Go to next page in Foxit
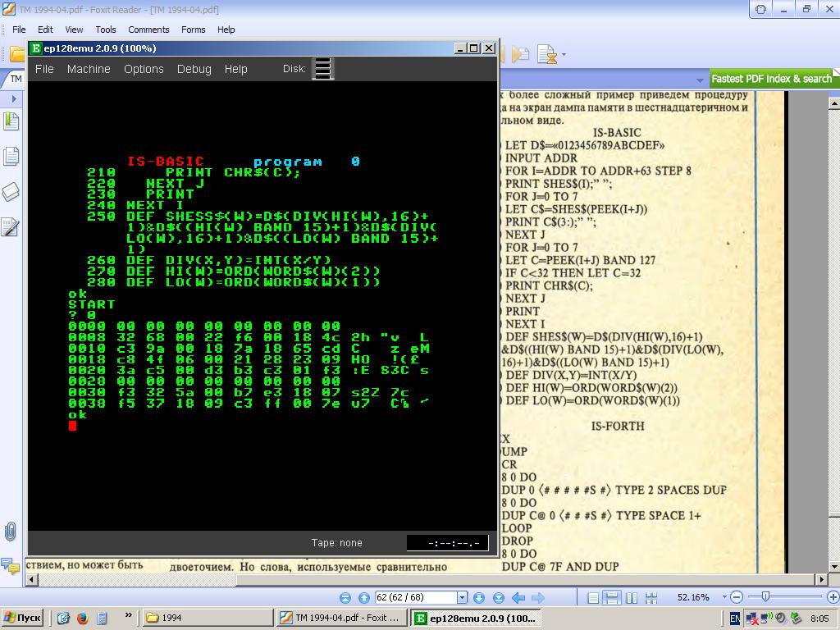This screenshot has width=840, height=630. point(479,597)
